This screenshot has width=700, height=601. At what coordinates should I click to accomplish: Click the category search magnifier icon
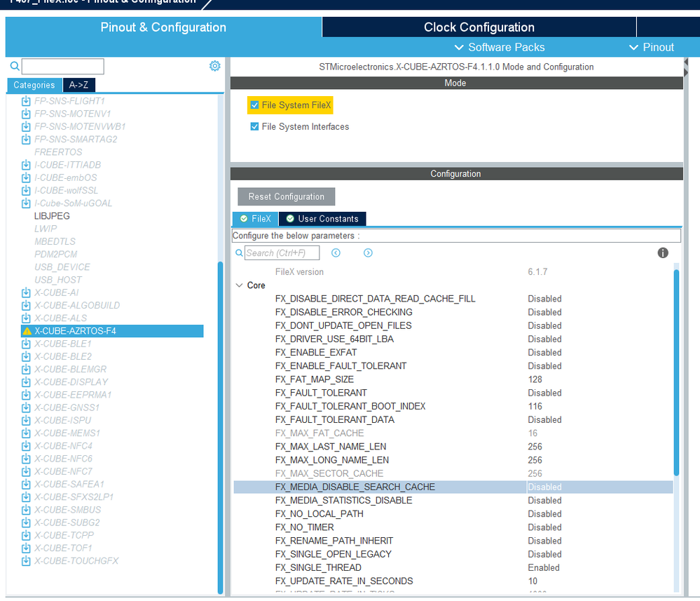(15, 66)
